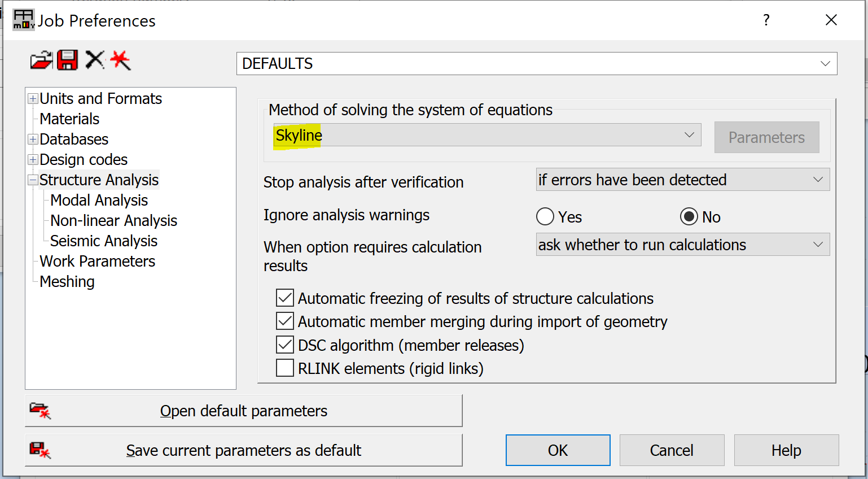This screenshot has width=868, height=479.
Task: Confirm settings with the OK button
Action: click(x=558, y=450)
